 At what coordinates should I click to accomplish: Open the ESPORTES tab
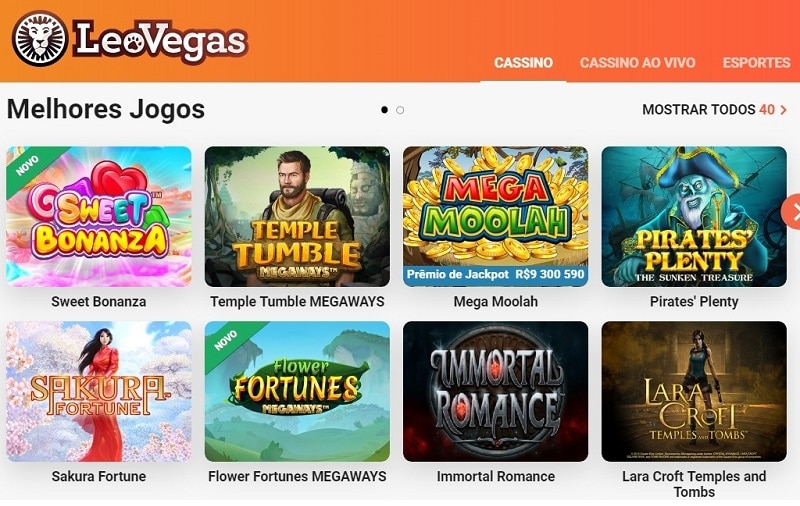tap(756, 63)
